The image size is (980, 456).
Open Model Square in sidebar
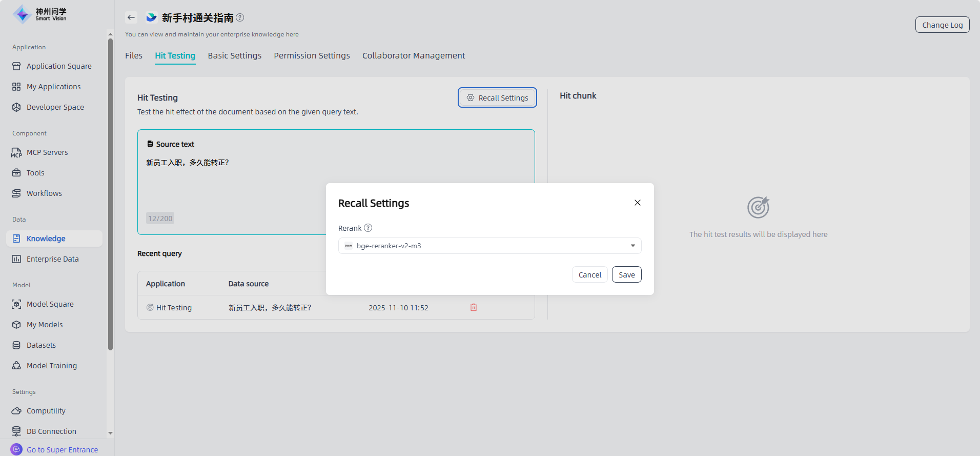click(x=50, y=304)
